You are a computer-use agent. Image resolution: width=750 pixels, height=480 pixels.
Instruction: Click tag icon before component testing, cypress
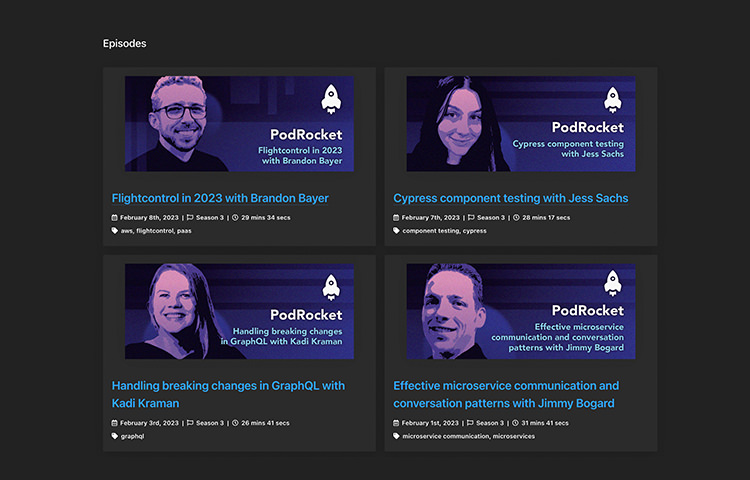pyautogui.click(x=396, y=230)
